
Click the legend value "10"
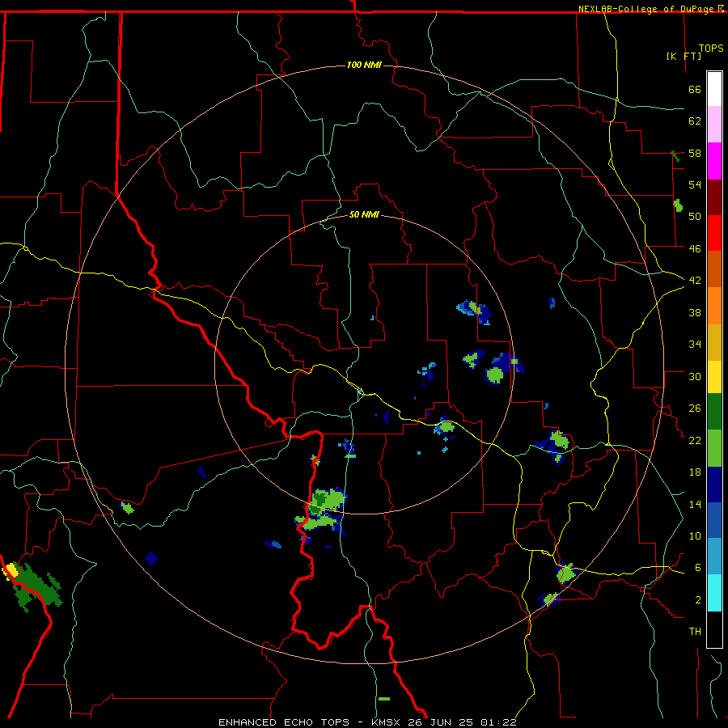[695, 535]
